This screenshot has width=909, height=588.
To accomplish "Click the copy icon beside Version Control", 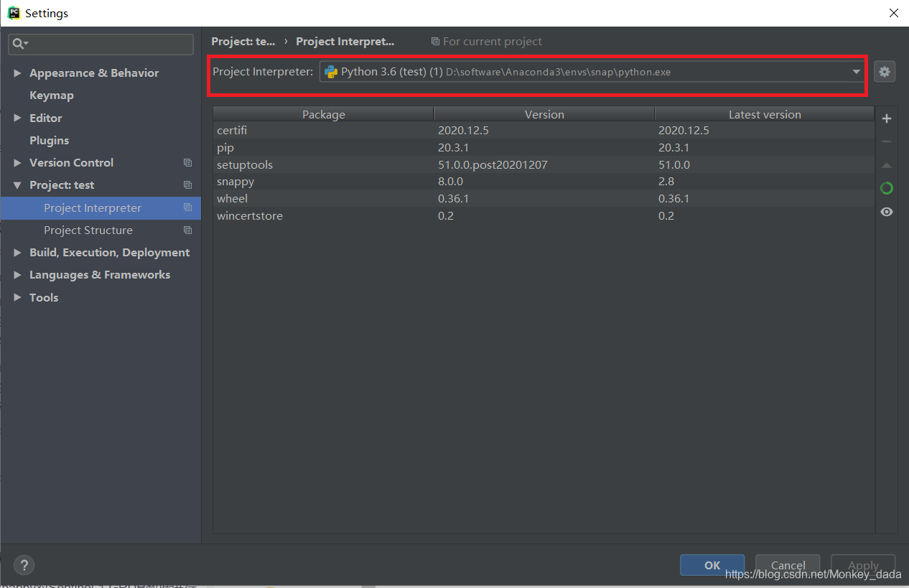I will [x=187, y=163].
